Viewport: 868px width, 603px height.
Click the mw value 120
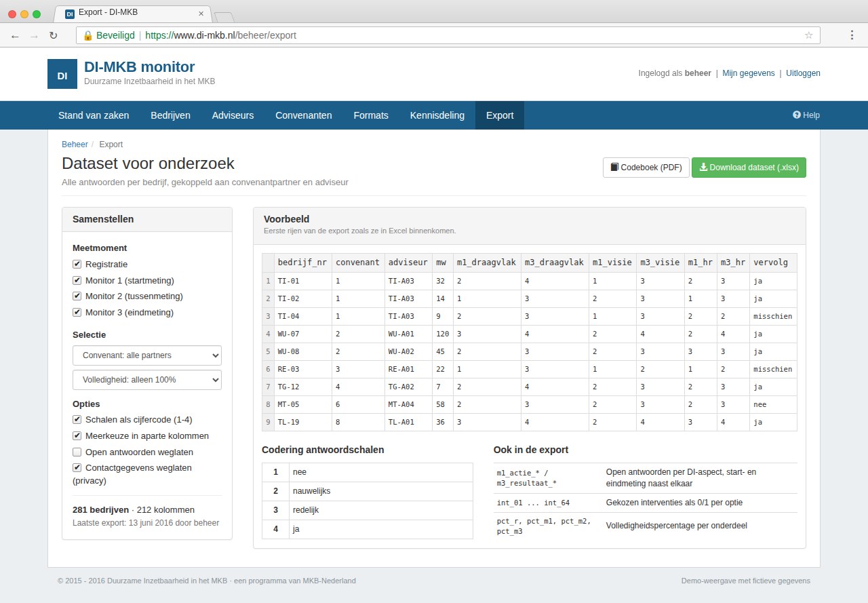[443, 334]
